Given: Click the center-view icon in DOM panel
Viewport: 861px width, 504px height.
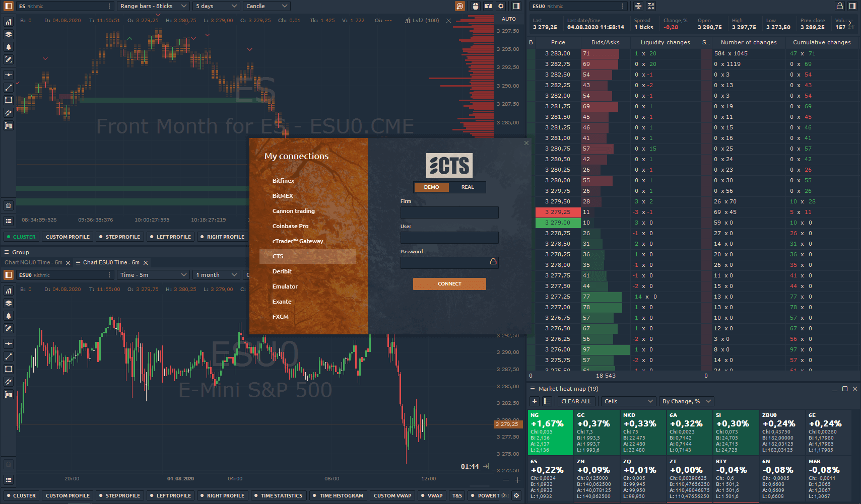Looking at the screenshot, I should (x=638, y=6).
